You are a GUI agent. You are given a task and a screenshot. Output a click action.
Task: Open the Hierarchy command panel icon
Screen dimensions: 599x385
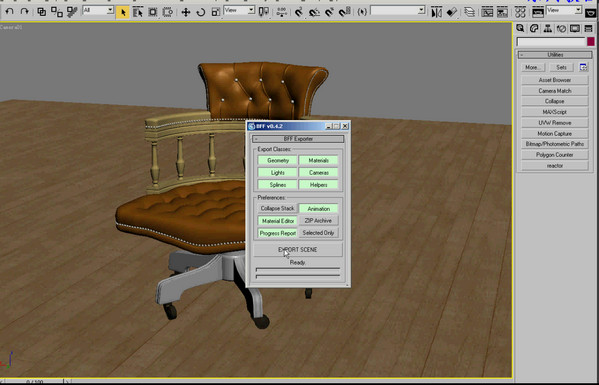[x=547, y=29]
